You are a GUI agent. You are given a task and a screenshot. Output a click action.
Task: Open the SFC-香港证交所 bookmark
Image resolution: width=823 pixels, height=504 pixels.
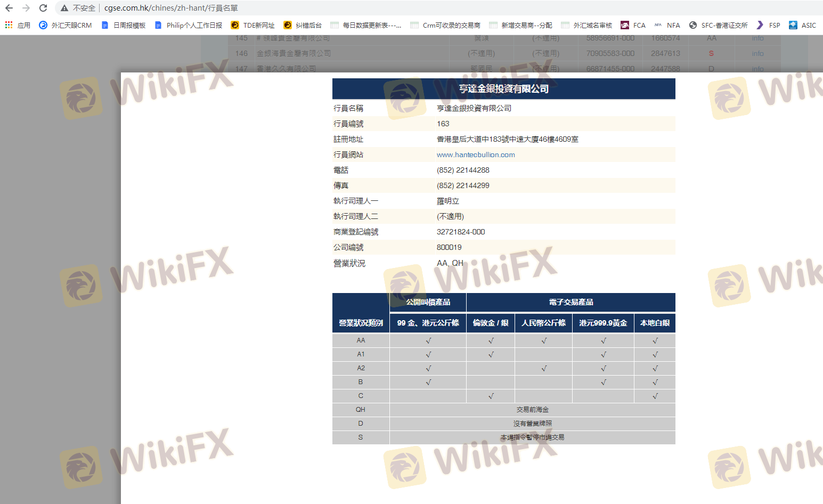point(719,25)
